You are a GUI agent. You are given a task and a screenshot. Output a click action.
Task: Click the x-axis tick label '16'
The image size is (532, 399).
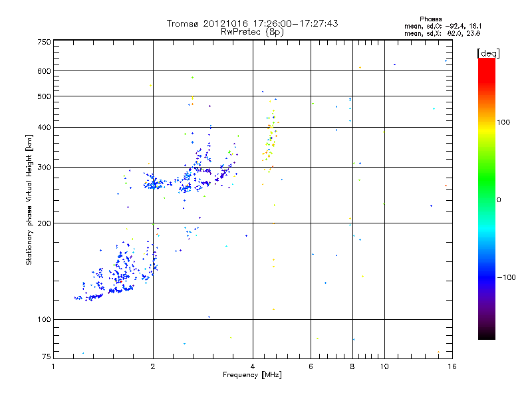pyautogui.click(x=452, y=366)
